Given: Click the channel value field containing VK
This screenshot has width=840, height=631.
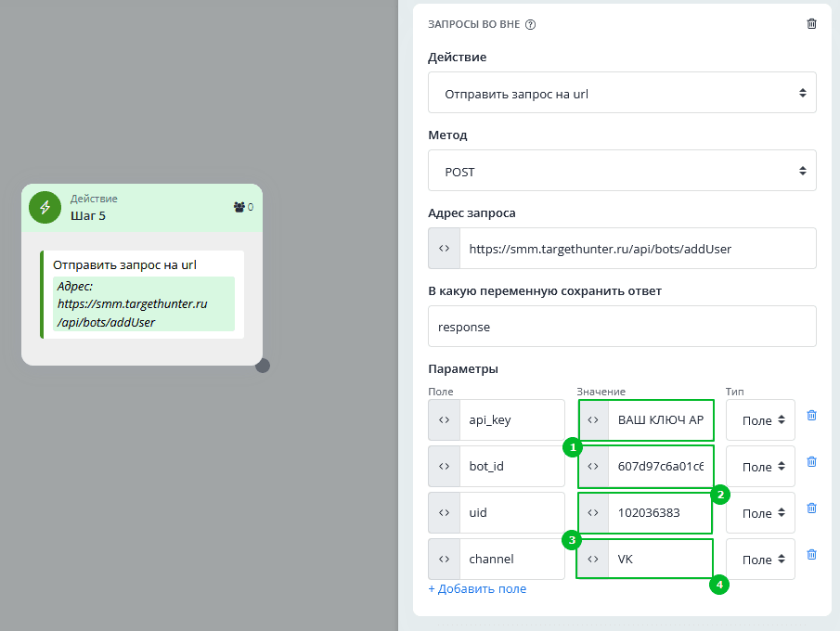Looking at the screenshot, I should click(x=659, y=560).
